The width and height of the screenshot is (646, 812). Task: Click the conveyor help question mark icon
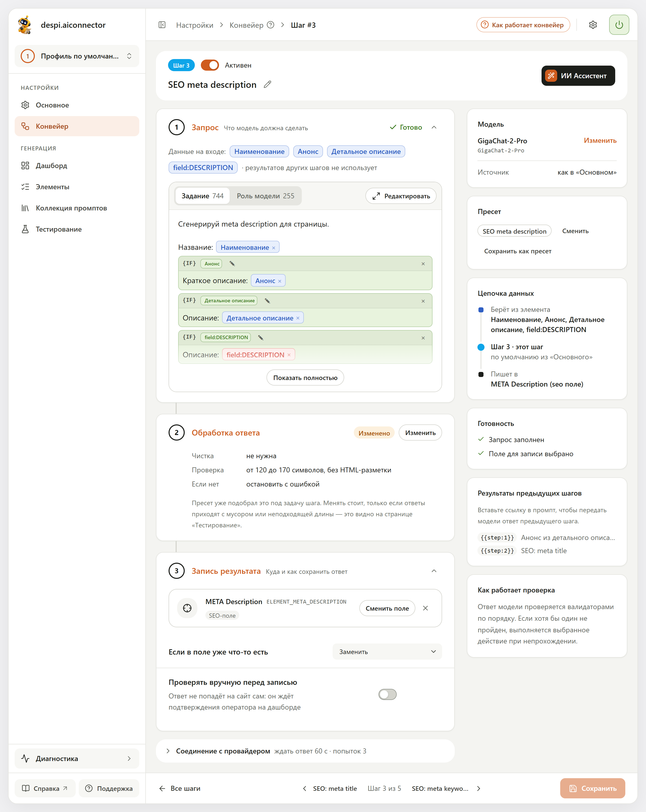[271, 25]
